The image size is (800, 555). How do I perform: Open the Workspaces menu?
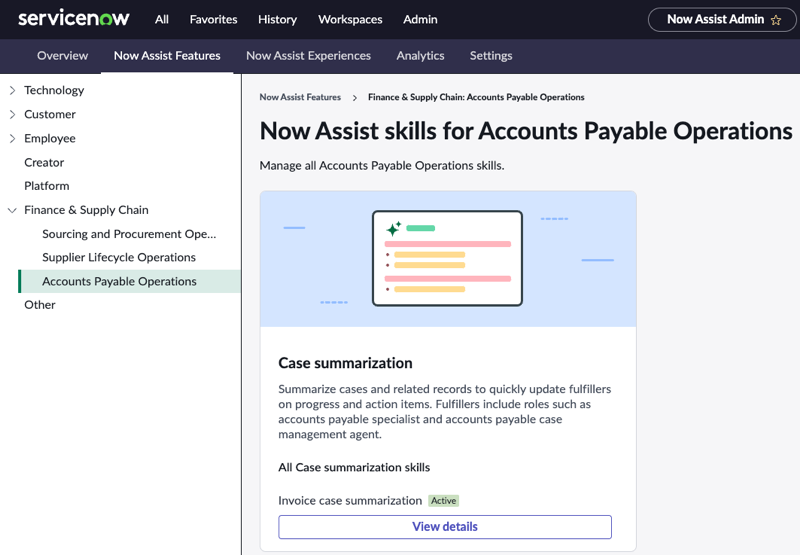[350, 19]
